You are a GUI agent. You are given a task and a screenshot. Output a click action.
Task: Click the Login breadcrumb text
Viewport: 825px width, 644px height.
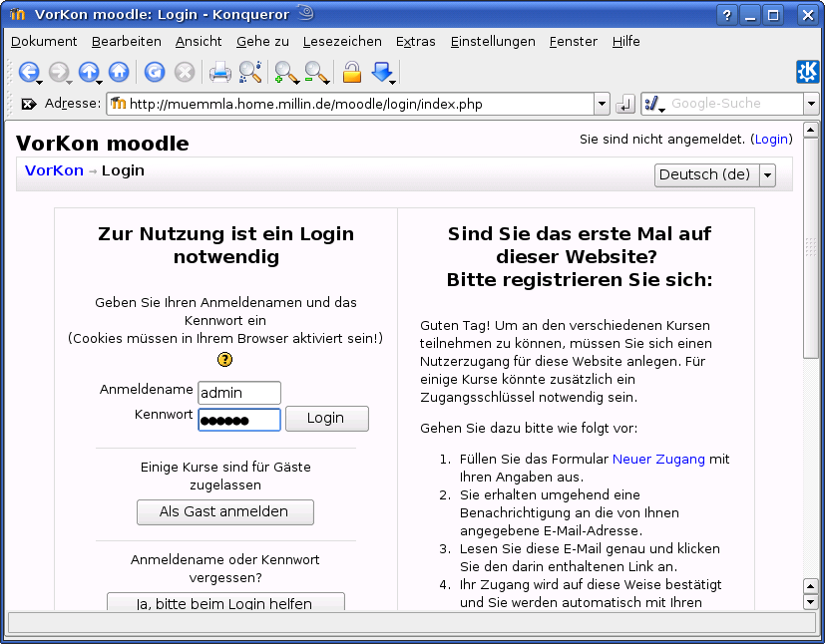[123, 170]
